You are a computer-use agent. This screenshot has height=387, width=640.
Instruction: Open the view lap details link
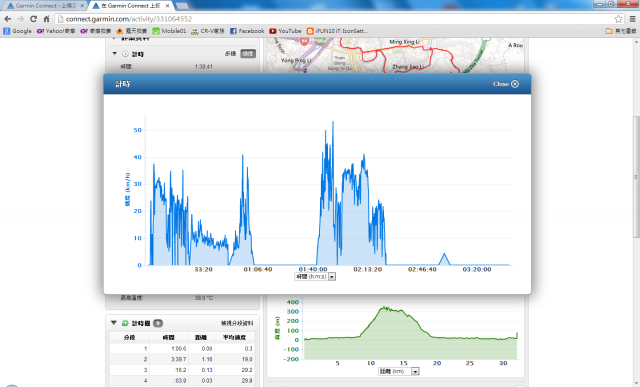click(x=237, y=323)
